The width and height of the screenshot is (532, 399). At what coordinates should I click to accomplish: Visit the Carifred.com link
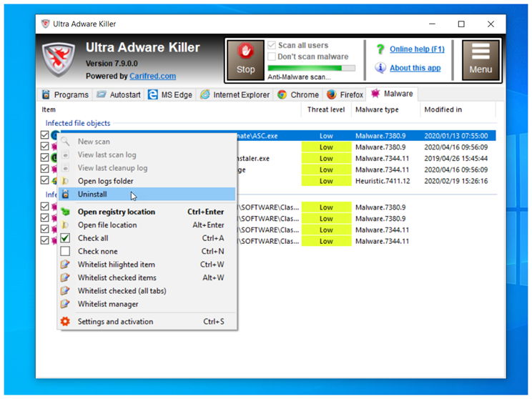(153, 76)
